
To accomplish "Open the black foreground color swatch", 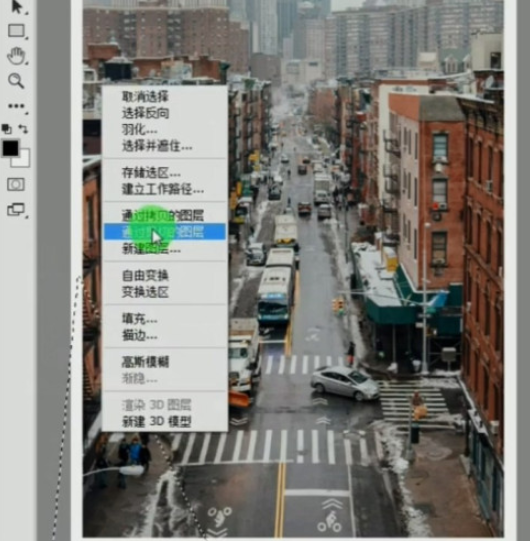I will [10, 148].
